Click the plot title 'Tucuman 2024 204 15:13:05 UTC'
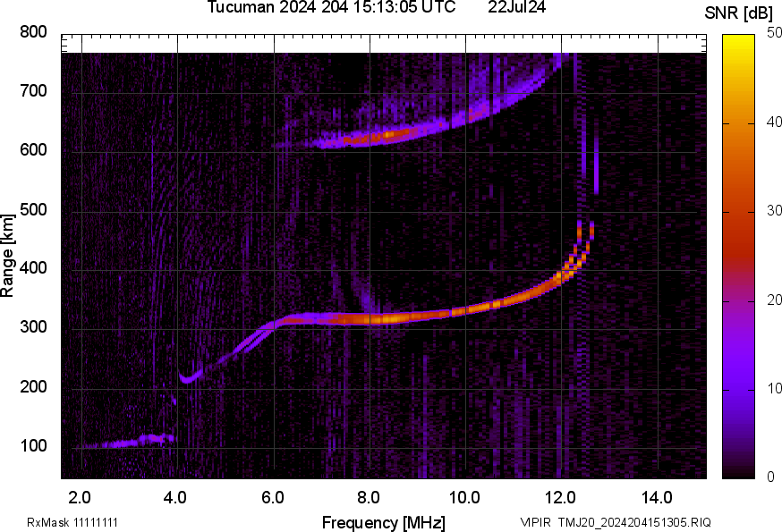This screenshot has width=782, height=532. 331,7
